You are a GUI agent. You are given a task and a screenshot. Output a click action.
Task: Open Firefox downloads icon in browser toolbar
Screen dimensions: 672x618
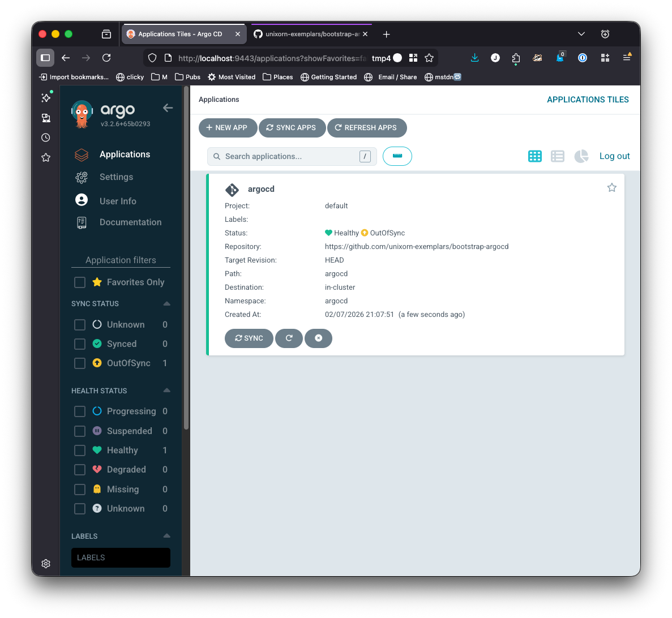point(474,58)
